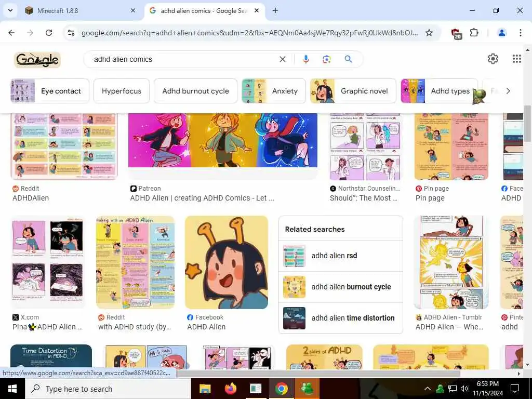Open the ADHD Alien Tumblr comic image

click(451, 262)
